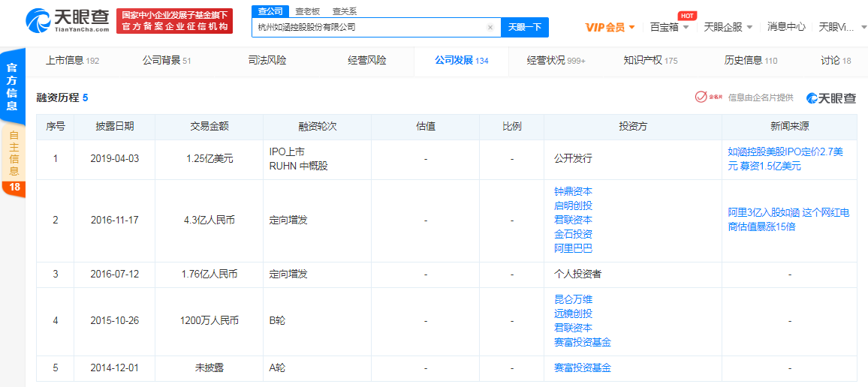Open the 知识产权 tab
The height and width of the screenshot is (387, 868).
(x=650, y=61)
